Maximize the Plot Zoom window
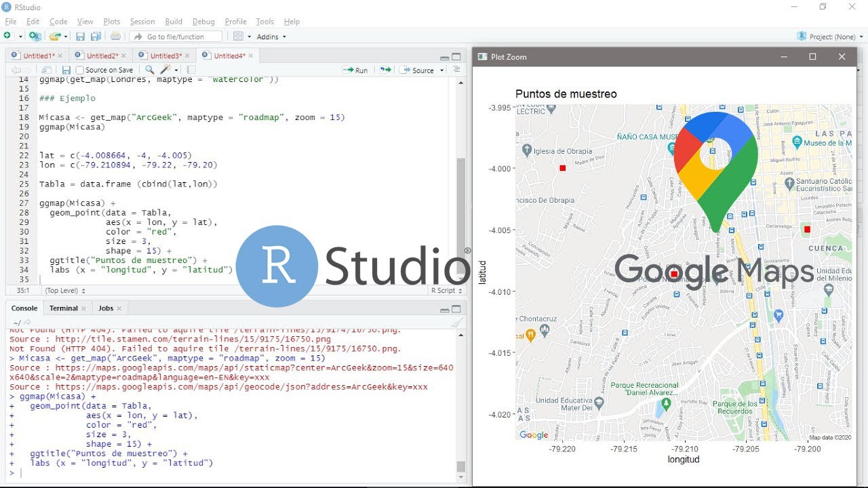Viewport: 868px width, 488px height. 812,57
